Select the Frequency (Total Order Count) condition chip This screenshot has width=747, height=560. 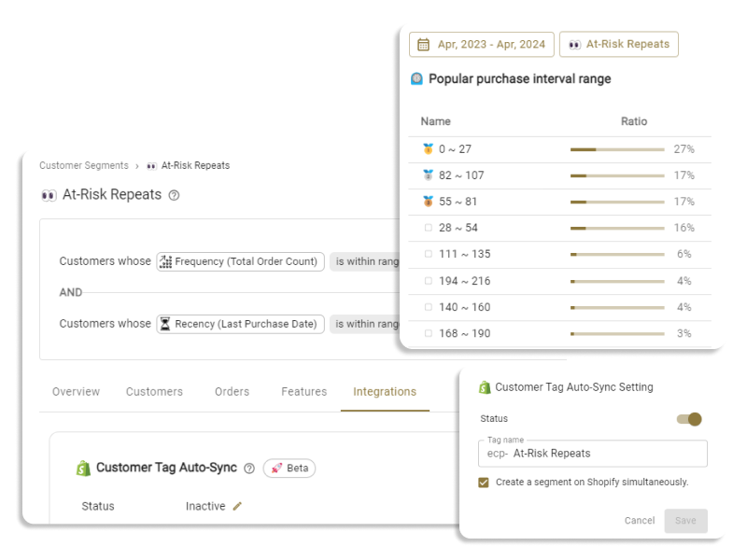point(241,261)
